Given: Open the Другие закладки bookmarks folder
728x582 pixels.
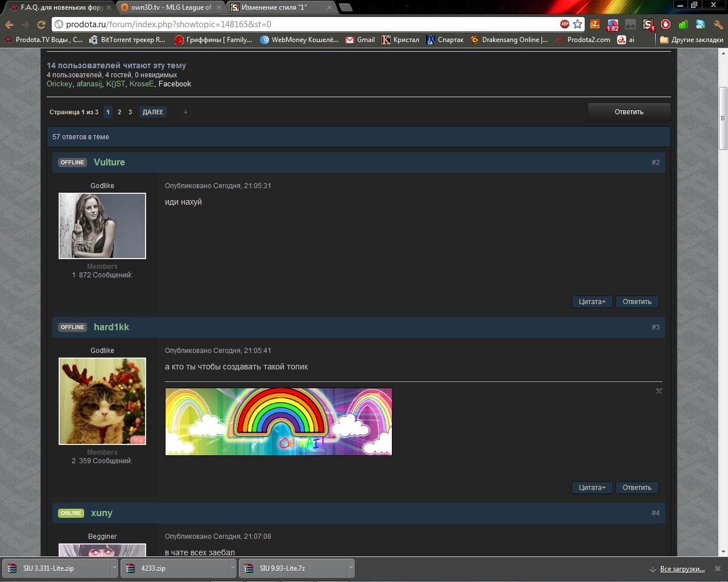Looking at the screenshot, I should click(x=692, y=40).
